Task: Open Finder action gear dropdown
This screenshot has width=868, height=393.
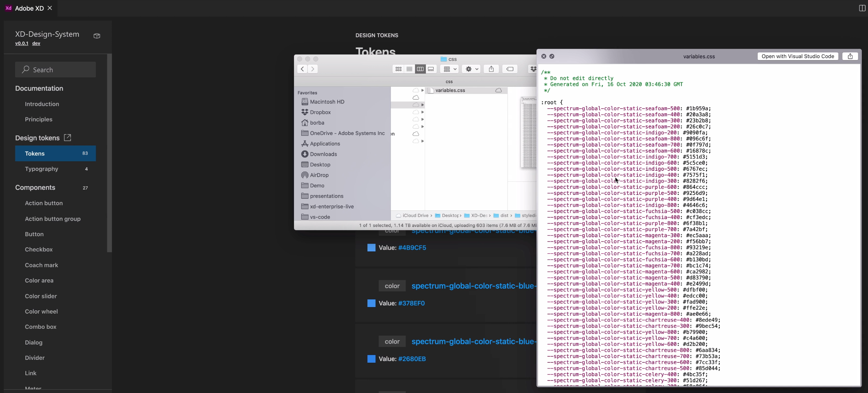Action: point(471,69)
